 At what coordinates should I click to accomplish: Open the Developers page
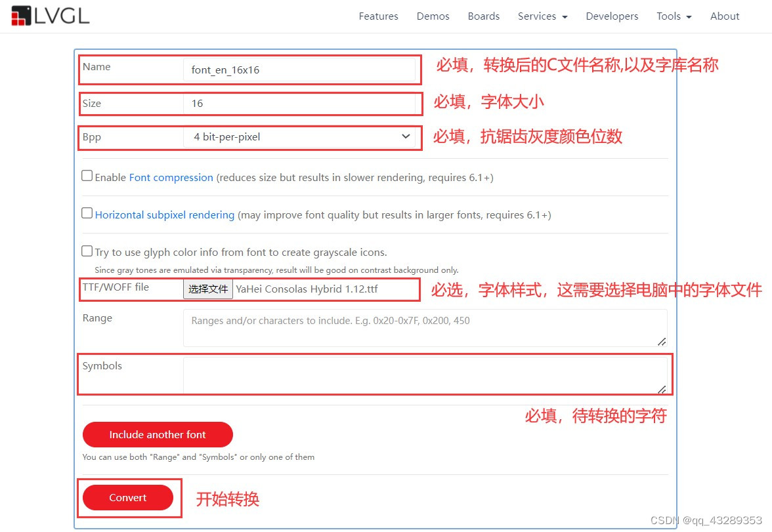(x=612, y=16)
